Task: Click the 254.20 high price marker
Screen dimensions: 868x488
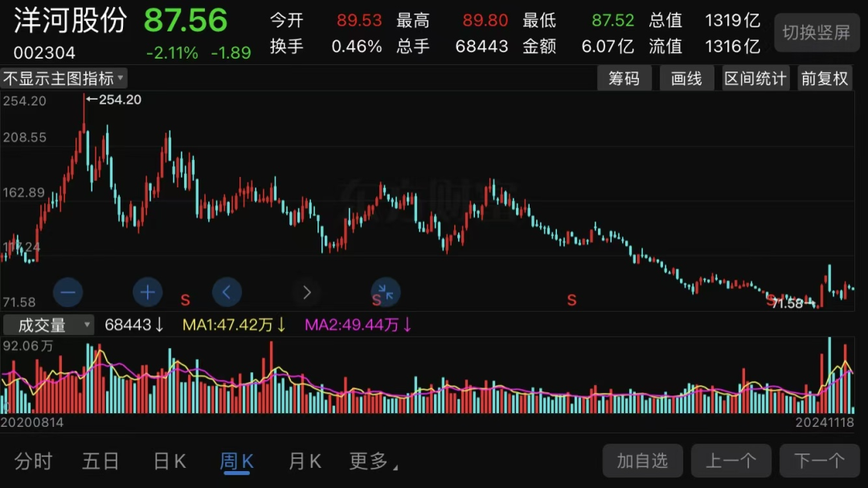Action: 114,100
